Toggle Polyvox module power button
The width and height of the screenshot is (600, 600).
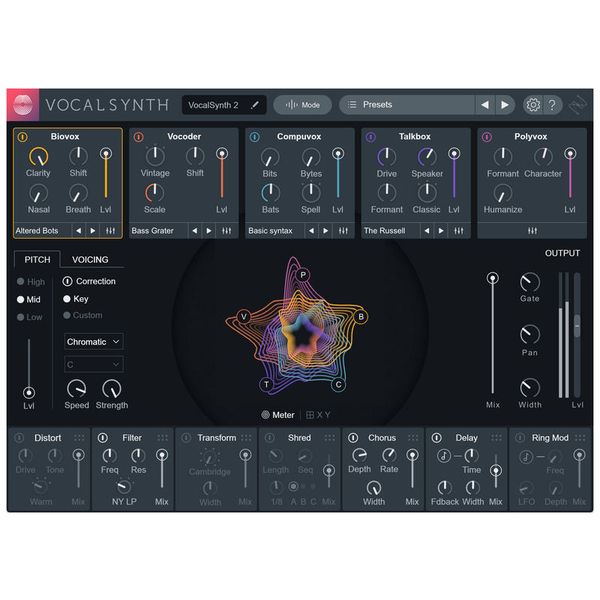click(487, 137)
